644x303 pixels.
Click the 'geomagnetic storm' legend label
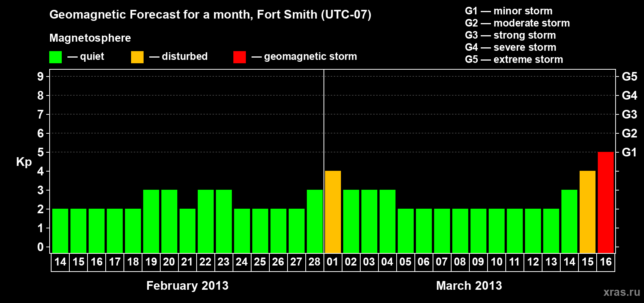coord(310,56)
